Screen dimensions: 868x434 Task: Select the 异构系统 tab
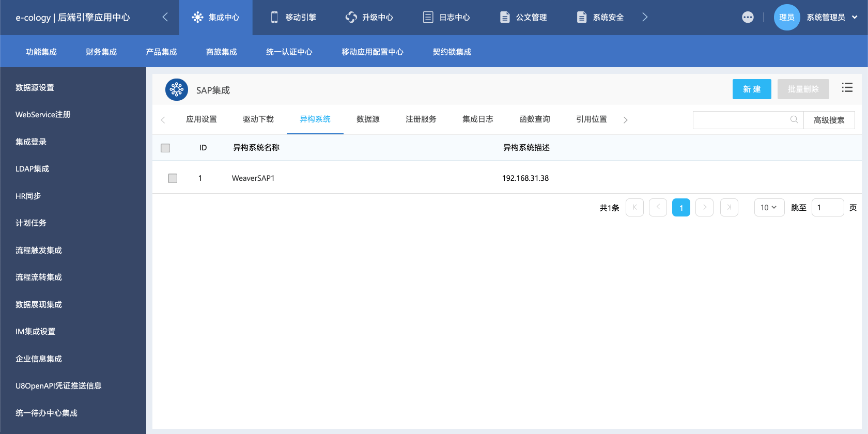315,119
